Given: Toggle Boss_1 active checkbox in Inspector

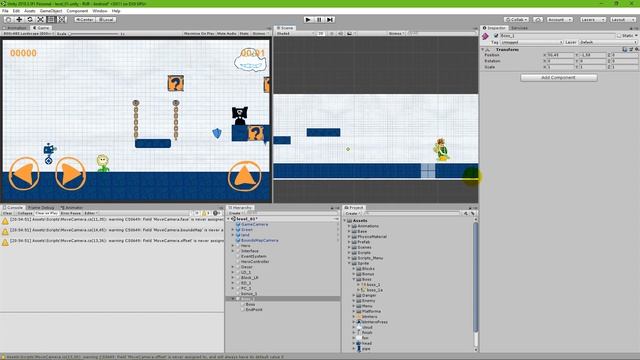Looking at the screenshot, I should coord(496,36).
